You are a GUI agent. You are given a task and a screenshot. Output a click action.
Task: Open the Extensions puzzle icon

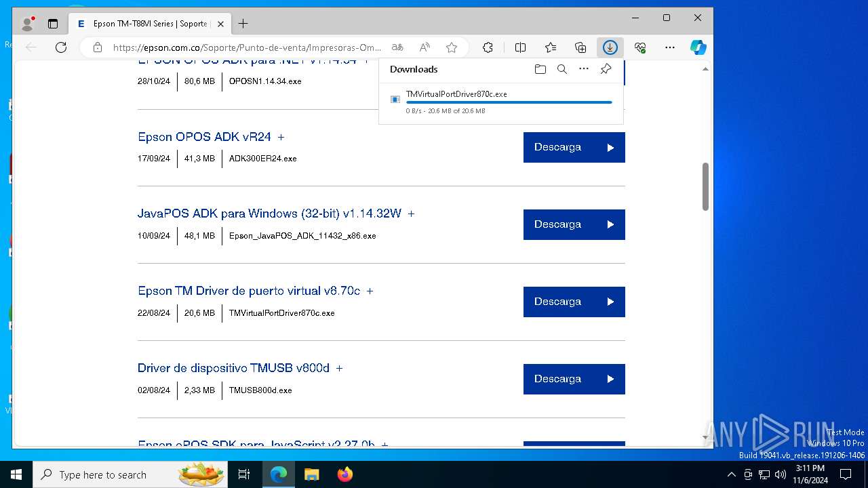click(488, 47)
